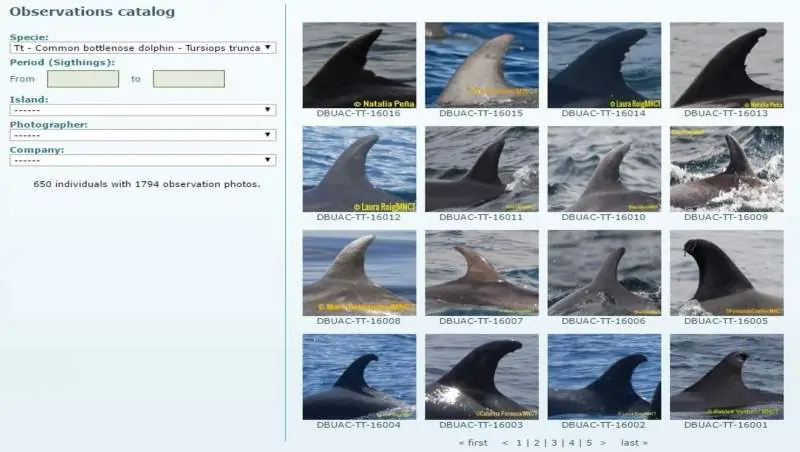View the DBUAC-TT-16004 photo

(x=359, y=376)
